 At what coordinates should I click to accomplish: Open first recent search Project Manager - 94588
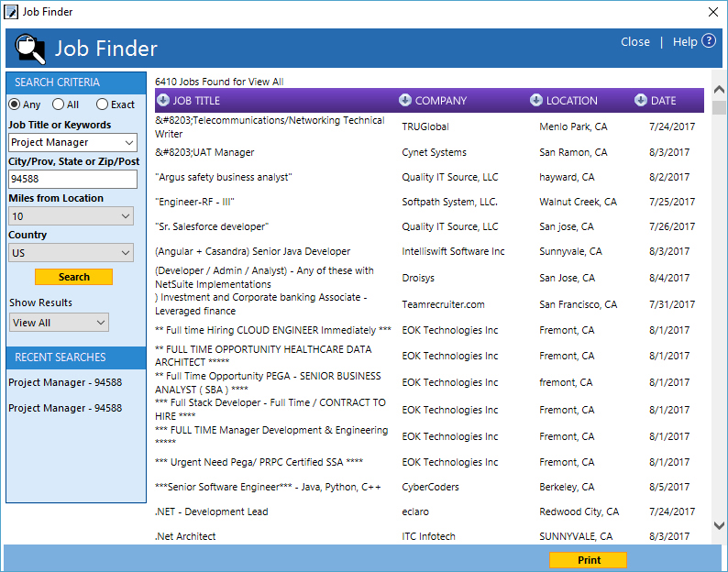(65, 382)
